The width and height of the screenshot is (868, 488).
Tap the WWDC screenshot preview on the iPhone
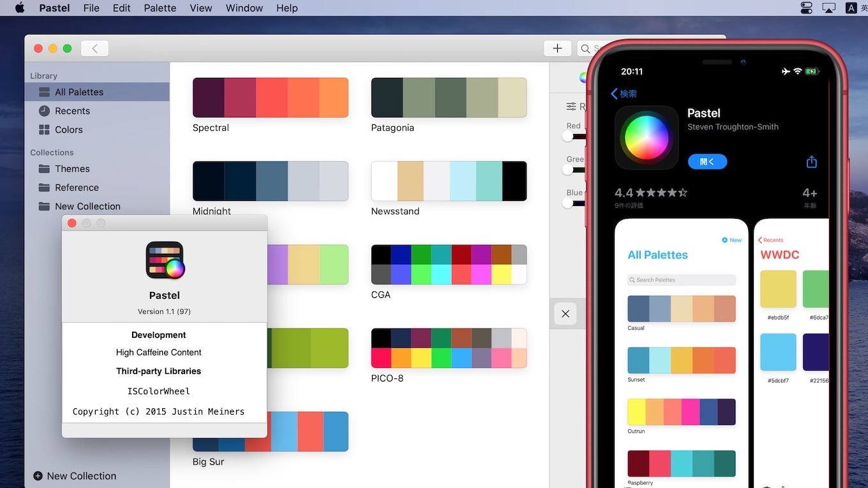791,353
